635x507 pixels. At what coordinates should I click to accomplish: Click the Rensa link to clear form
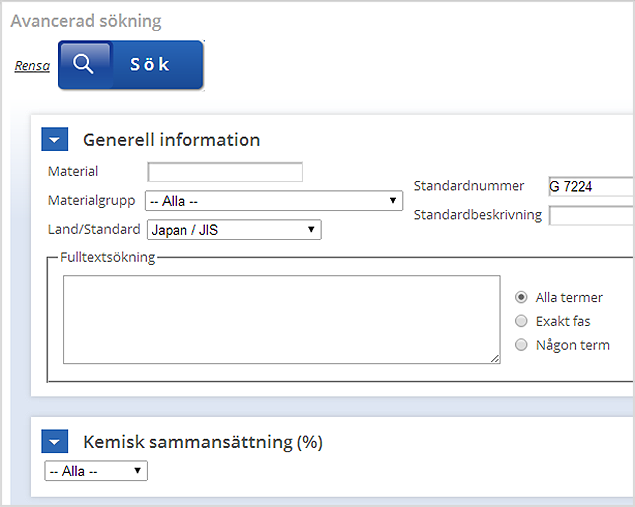tap(32, 65)
